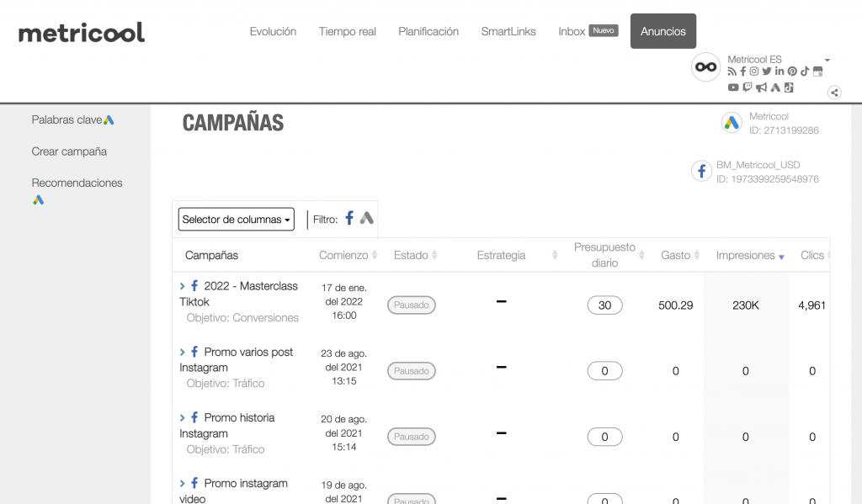Click the Nuevo badge beside Inbox
Screen dimensions: 862x504
point(604,30)
